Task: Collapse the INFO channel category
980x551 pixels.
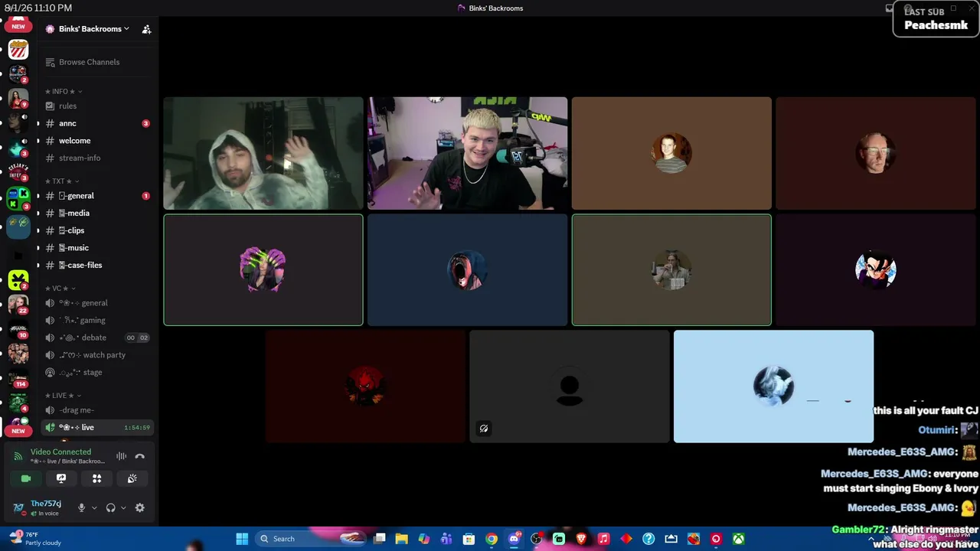Action: coord(63,91)
